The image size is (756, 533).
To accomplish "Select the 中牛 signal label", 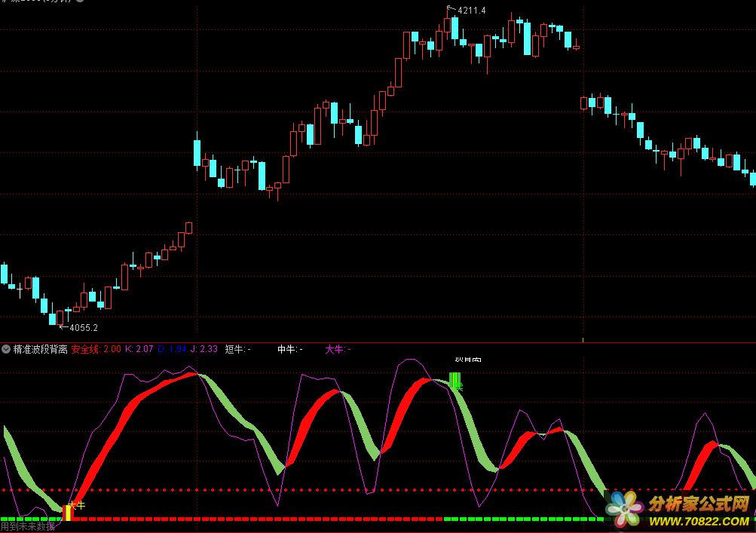I will click(x=289, y=349).
